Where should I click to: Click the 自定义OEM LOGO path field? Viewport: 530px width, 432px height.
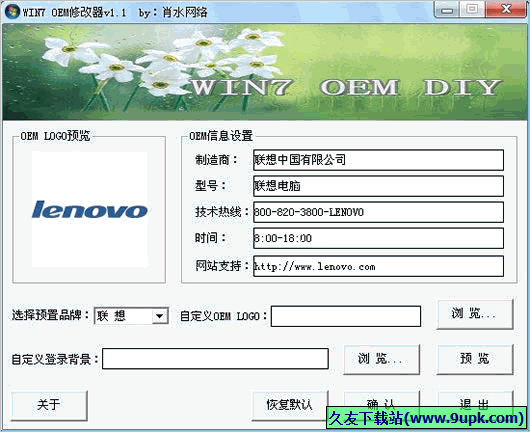point(346,316)
